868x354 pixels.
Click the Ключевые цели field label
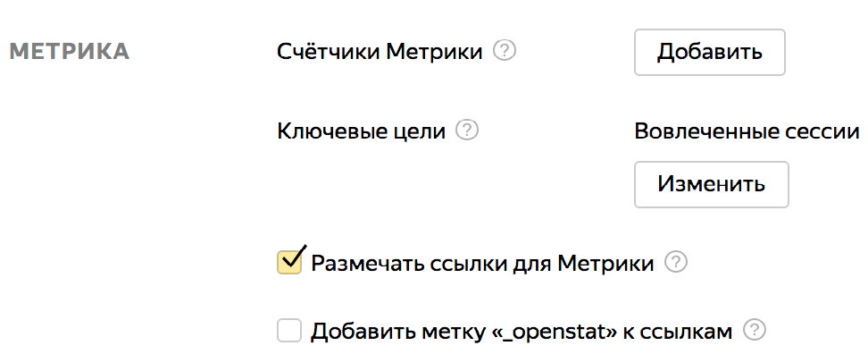[x=362, y=131]
